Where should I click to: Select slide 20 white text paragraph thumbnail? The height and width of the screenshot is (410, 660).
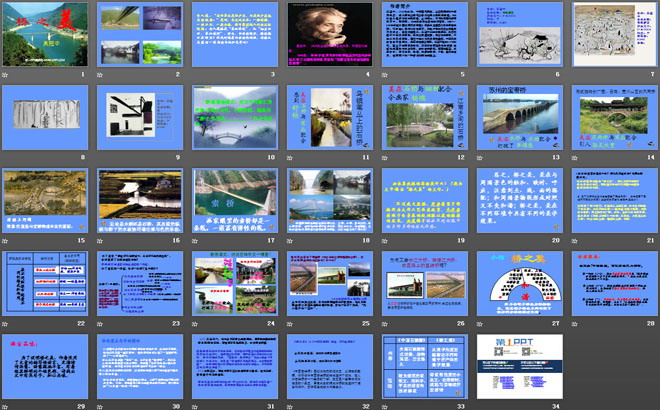click(x=520, y=201)
